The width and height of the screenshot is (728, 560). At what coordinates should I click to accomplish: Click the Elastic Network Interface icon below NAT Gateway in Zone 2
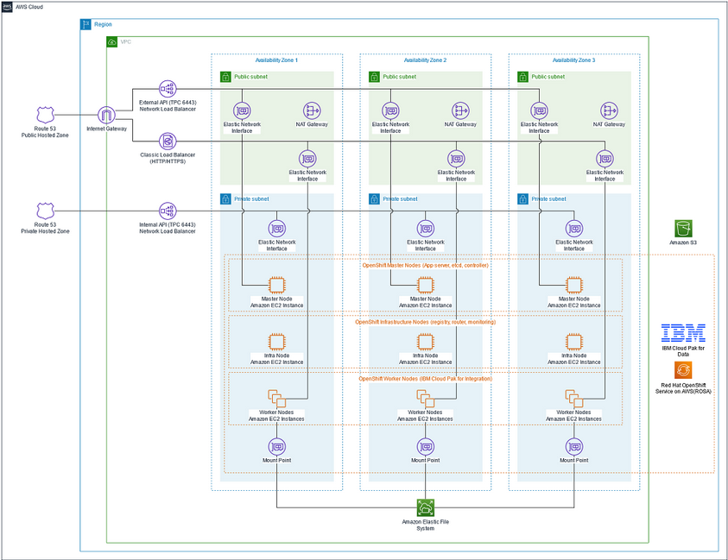click(456, 159)
